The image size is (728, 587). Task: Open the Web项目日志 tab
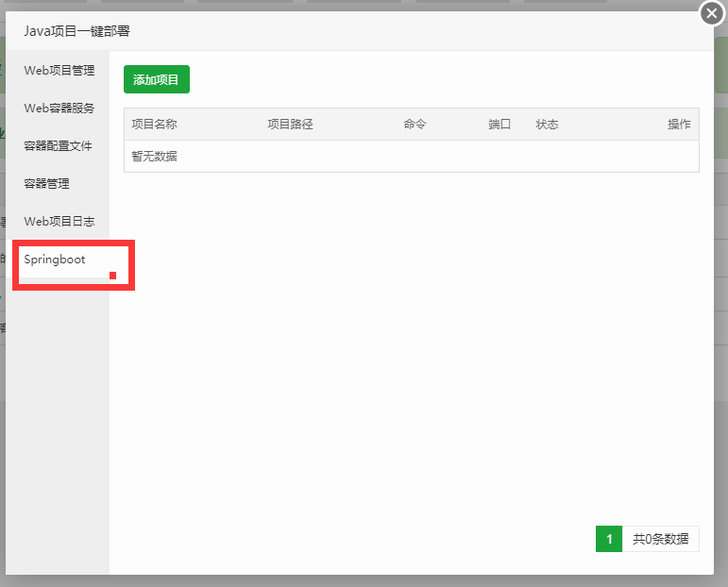click(x=58, y=222)
